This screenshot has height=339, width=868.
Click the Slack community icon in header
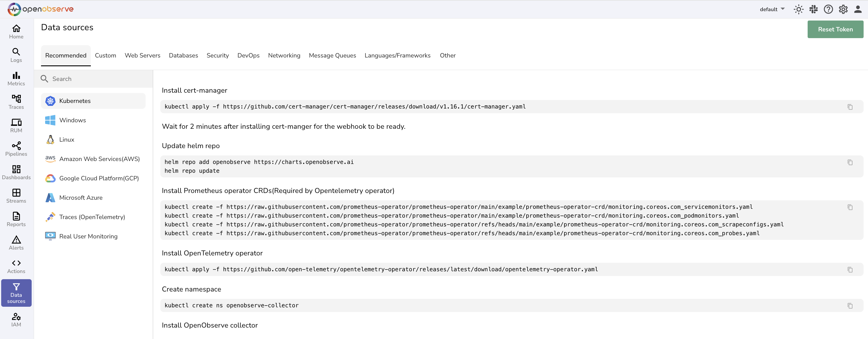813,9
